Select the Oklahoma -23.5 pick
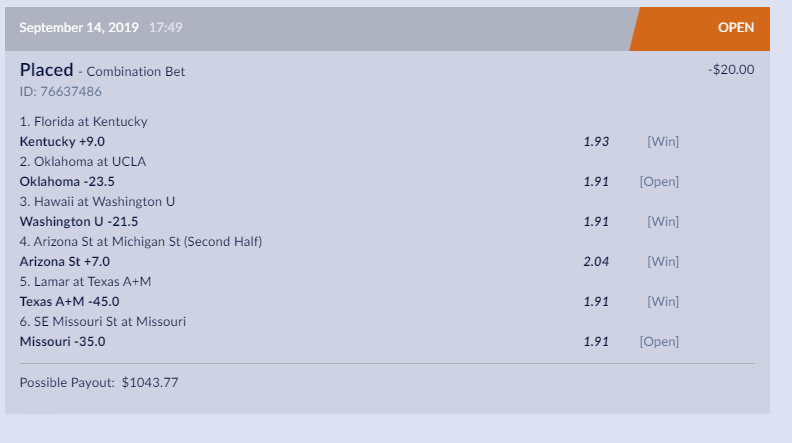 pyautogui.click(x=67, y=181)
